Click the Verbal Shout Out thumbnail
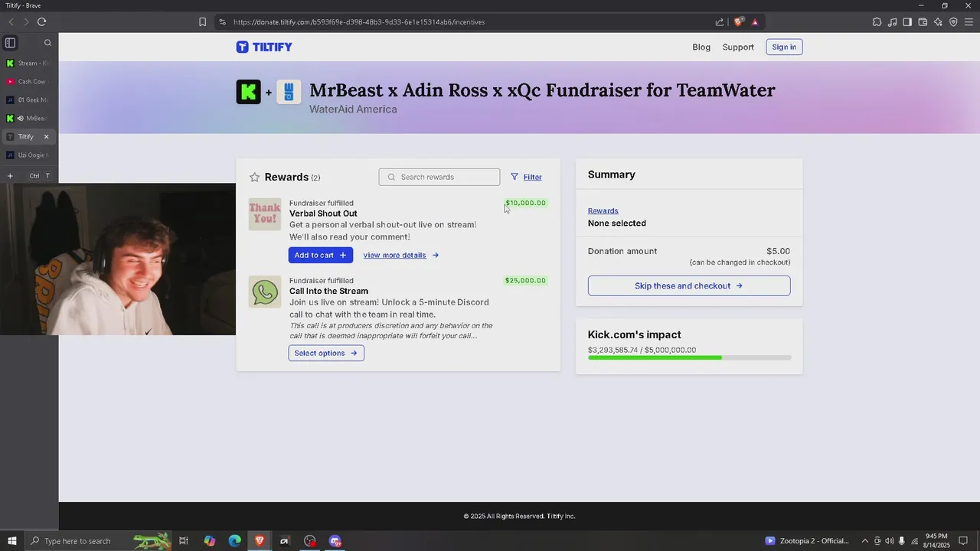 click(x=265, y=214)
